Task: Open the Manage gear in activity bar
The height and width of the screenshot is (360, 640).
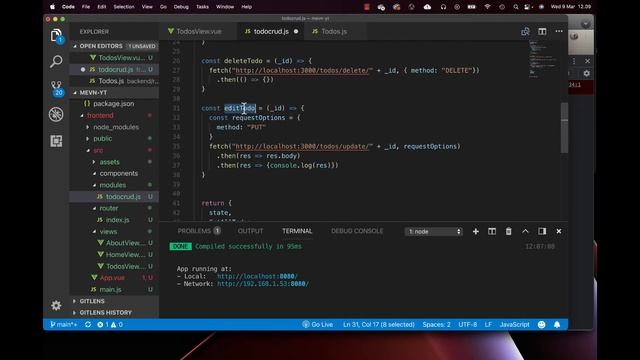Action: (x=56, y=305)
